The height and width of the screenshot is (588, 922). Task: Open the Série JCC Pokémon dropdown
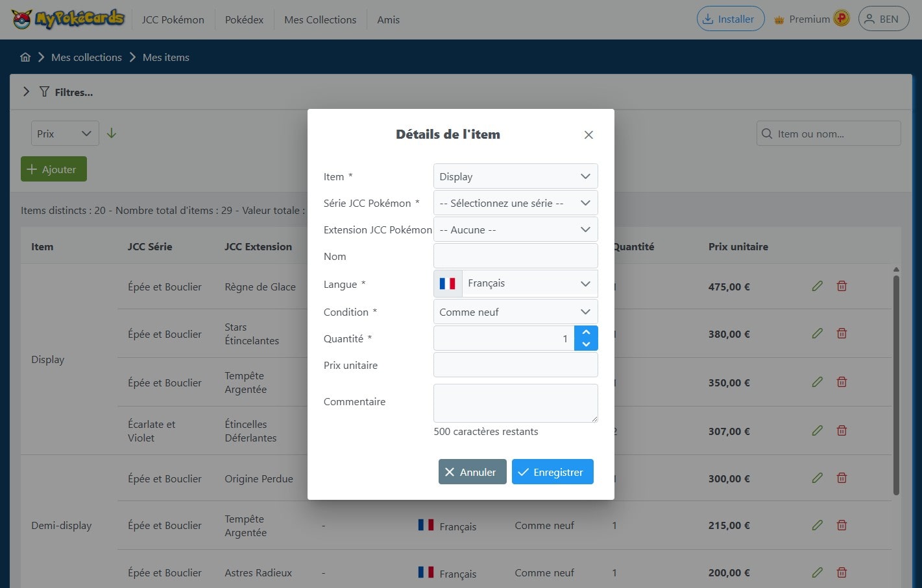515,203
